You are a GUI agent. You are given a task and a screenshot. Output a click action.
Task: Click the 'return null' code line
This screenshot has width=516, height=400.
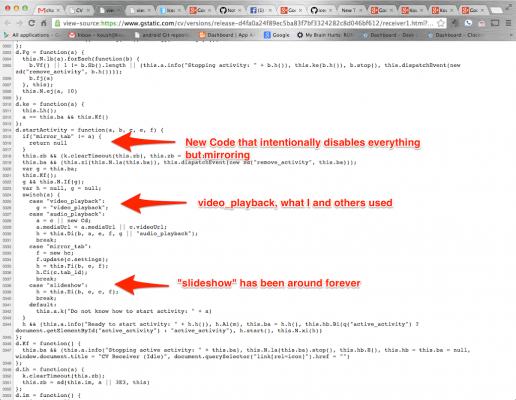click(x=48, y=143)
